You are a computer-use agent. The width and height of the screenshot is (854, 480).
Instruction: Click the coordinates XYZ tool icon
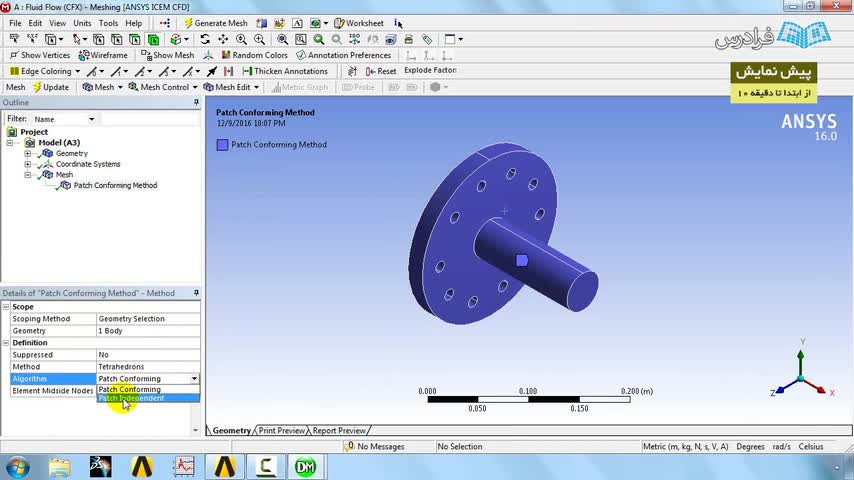32,39
